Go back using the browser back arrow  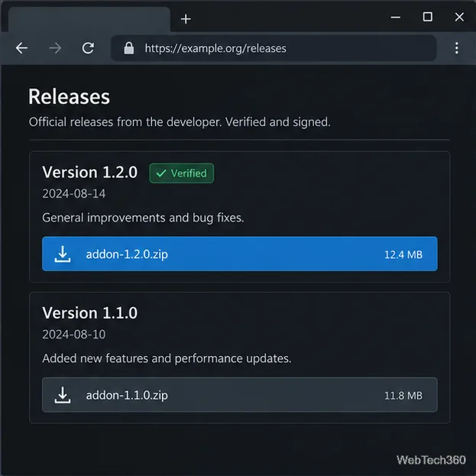pyautogui.click(x=21, y=48)
